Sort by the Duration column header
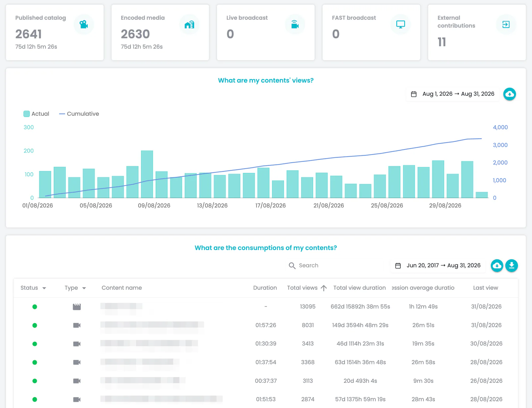The image size is (532, 408). coord(265,288)
